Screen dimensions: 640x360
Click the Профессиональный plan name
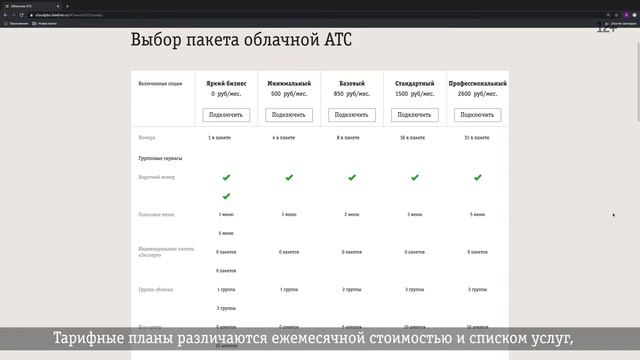(478, 83)
